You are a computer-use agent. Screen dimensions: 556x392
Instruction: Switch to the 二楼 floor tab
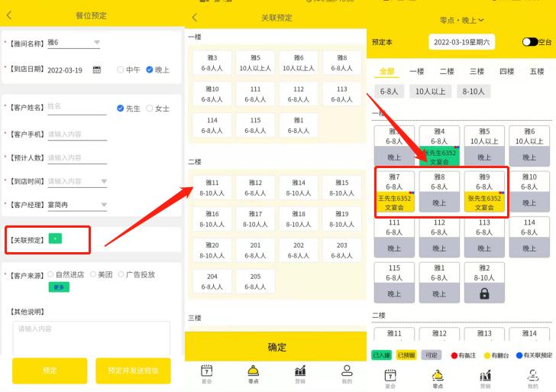tap(447, 71)
